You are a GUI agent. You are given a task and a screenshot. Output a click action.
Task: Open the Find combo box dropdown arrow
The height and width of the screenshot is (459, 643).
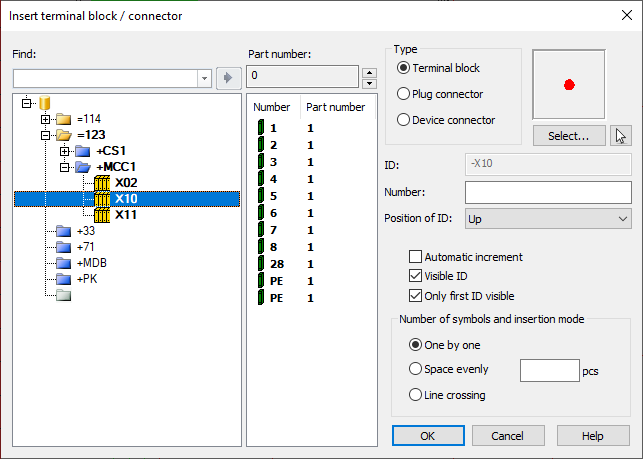(x=204, y=78)
